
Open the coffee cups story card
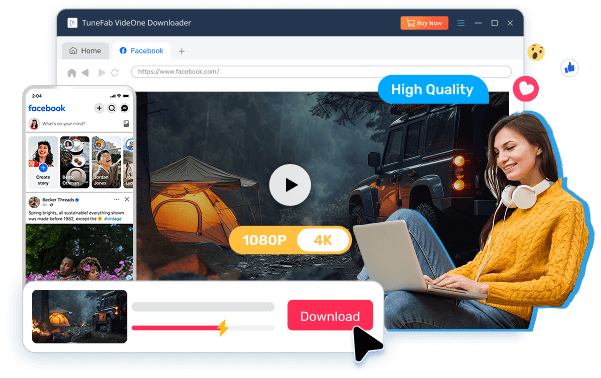(75, 162)
